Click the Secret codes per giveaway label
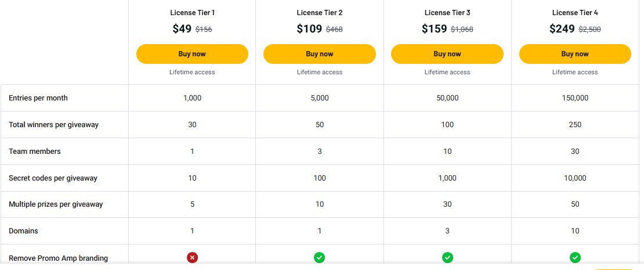This screenshot has height=270, width=644. (x=53, y=178)
